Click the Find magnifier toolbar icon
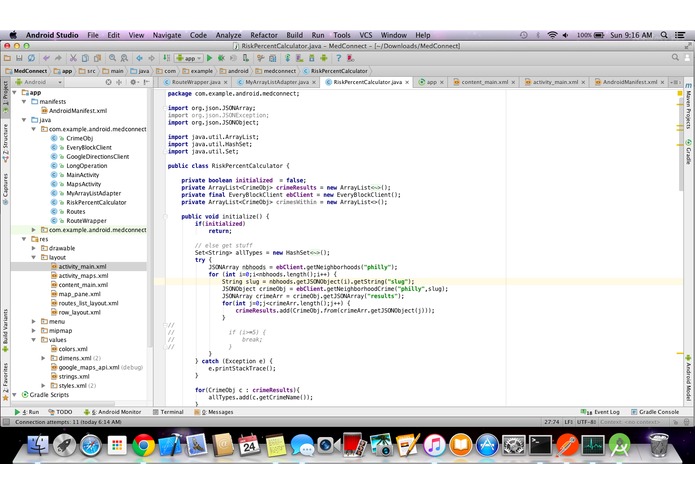Image resolution: width=695 pixels, height=494 pixels. 113,58
